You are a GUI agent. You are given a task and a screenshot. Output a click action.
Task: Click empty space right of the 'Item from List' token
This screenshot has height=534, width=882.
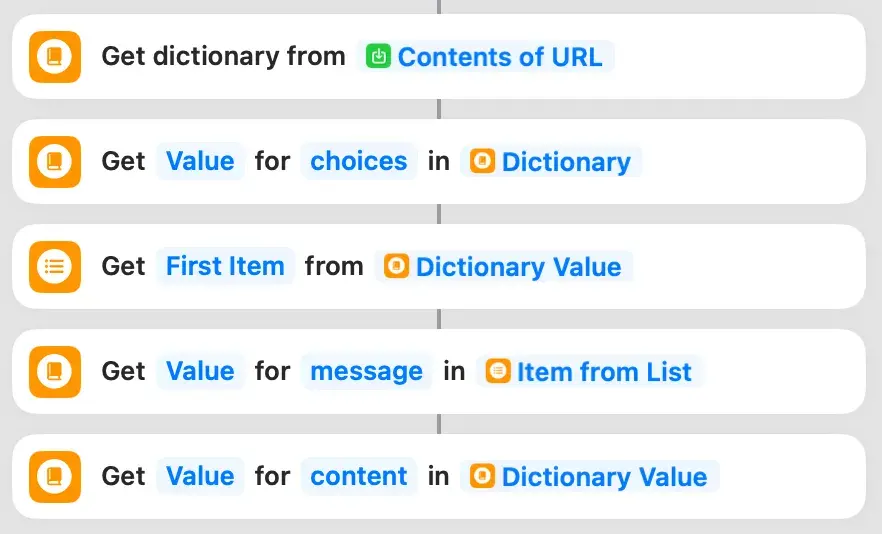point(780,372)
